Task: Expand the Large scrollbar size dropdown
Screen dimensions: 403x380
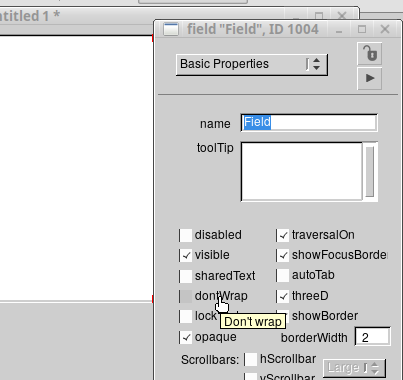Action: [x=354, y=368]
